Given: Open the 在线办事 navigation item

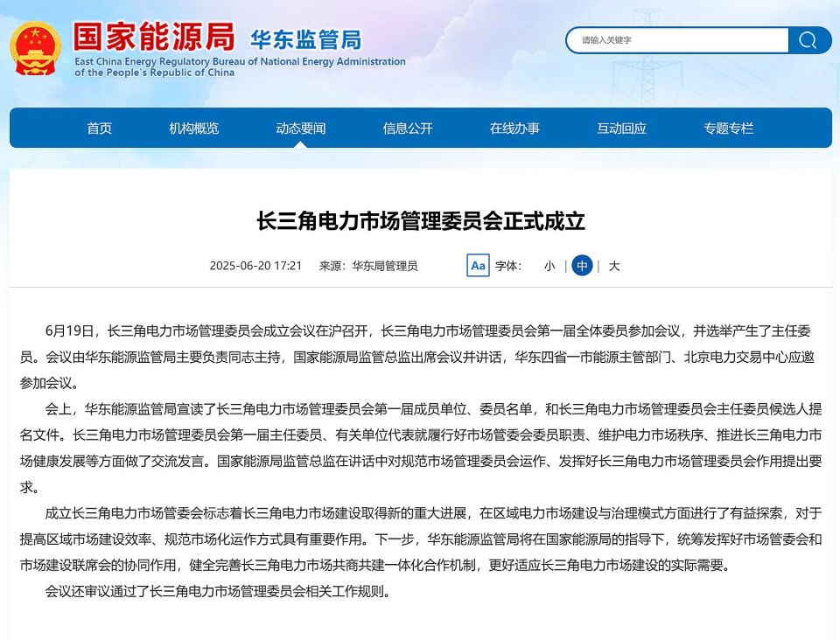Looking at the screenshot, I should click(x=514, y=129).
